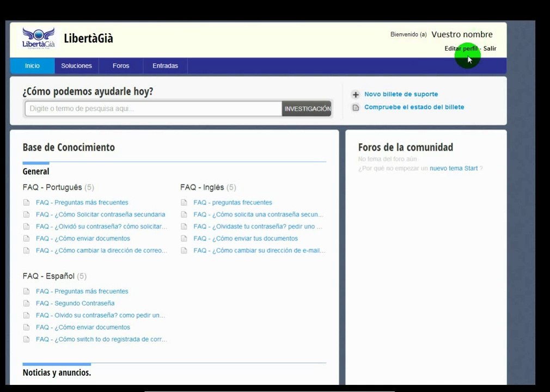Click the 'LibertàGià' site title text
Image resolution: width=550 pixels, height=392 pixels.
click(88, 38)
